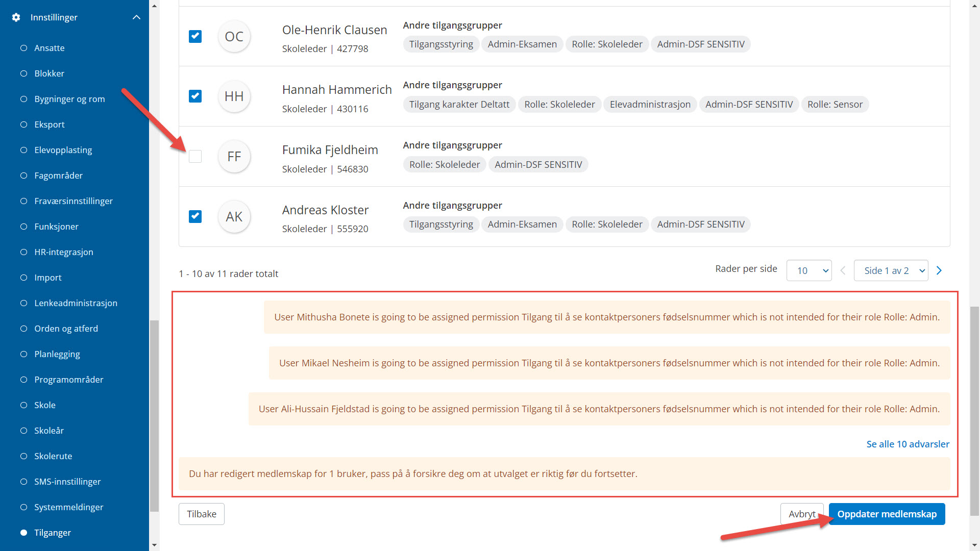
Task: Open Planlegging settings
Action: click(x=57, y=354)
